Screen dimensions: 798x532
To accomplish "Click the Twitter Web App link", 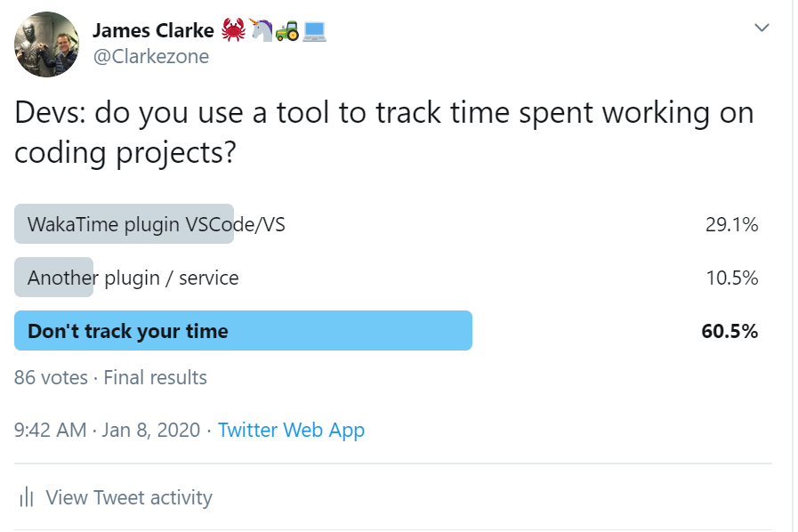I will [292, 430].
